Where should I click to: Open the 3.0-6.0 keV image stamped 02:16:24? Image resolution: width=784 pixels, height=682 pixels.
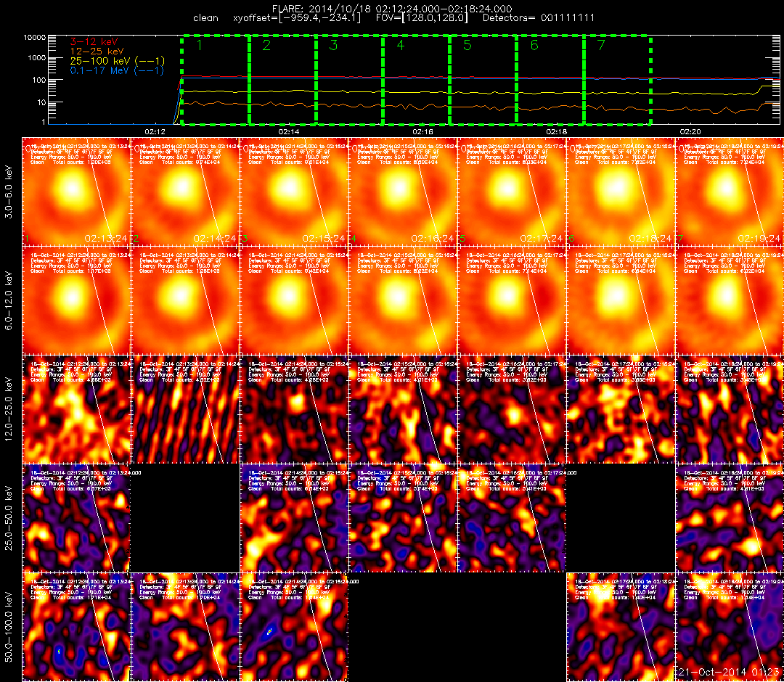[x=404, y=192]
